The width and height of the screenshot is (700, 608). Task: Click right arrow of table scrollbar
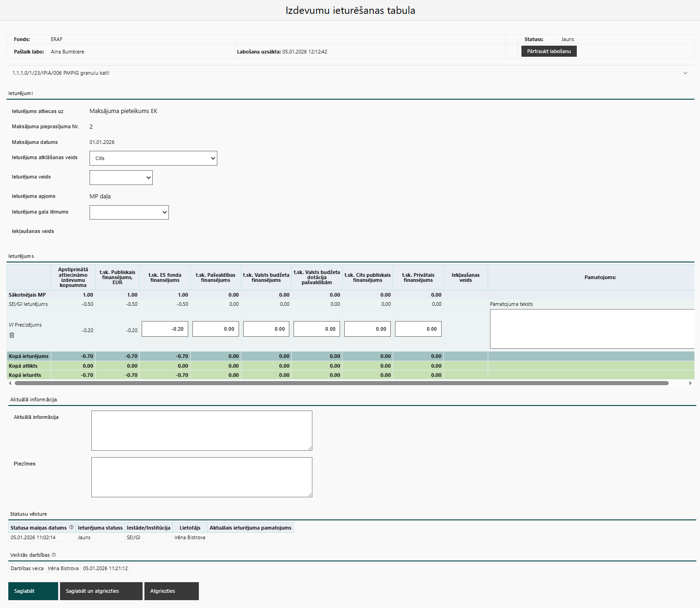coord(690,383)
